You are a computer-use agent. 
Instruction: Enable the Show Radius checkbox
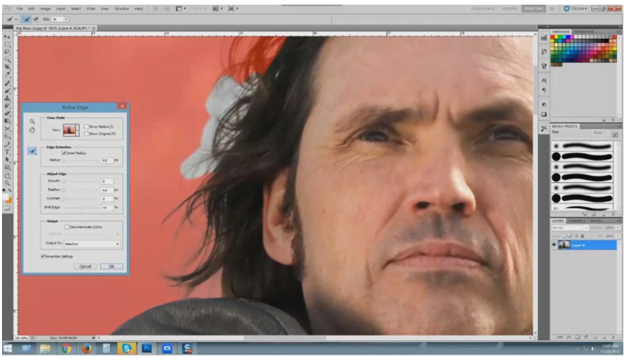[87, 127]
